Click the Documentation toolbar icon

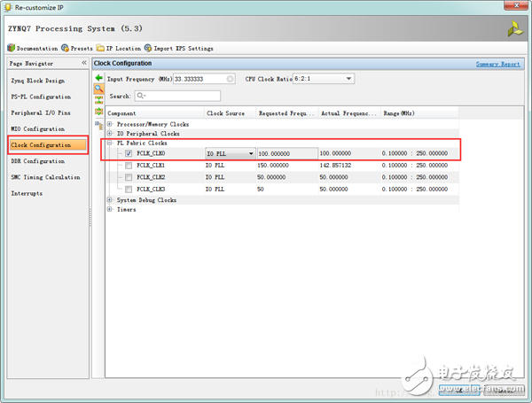click(x=11, y=48)
